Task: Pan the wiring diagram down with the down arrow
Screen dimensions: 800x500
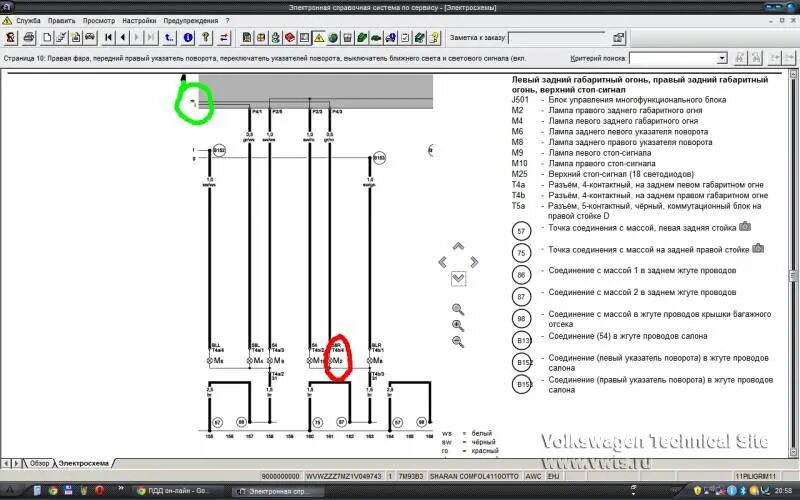Action: tap(458, 279)
